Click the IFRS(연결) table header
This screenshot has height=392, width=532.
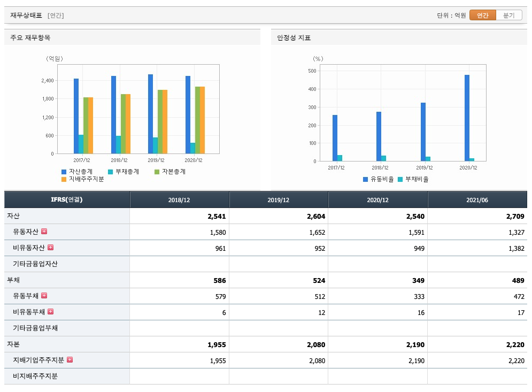(67, 199)
